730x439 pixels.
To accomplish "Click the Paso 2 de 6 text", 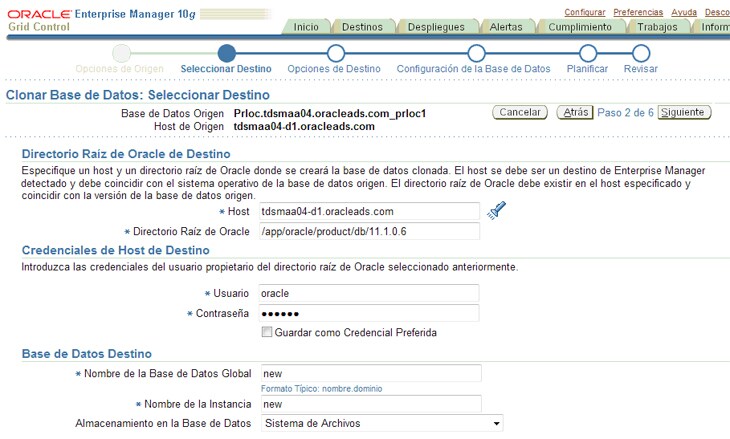I will (625, 113).
